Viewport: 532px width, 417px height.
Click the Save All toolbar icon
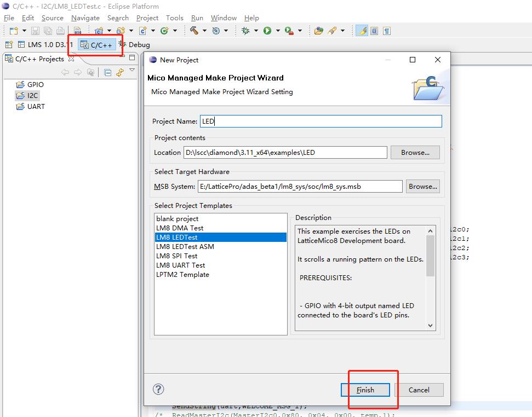click(x=48, y=31)
